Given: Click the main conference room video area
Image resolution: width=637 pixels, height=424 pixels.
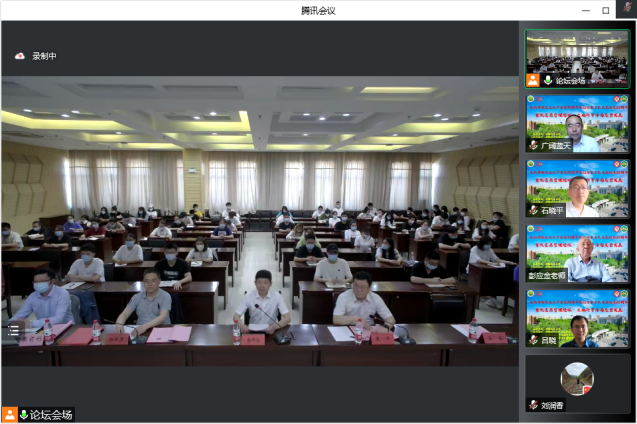Looking at the screenshot, I should 260,230.
